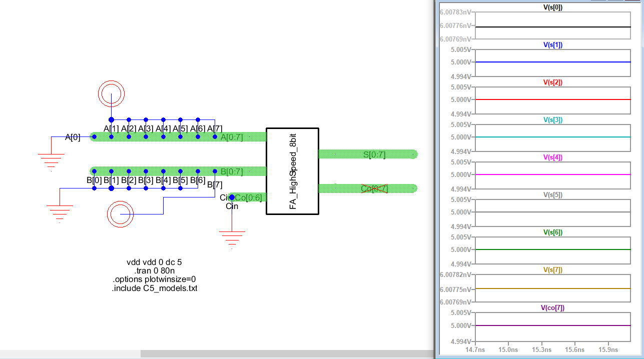Select the V(s[7]) trace label
Viewport: 644px width, 359px height.
tap(552, 270)
